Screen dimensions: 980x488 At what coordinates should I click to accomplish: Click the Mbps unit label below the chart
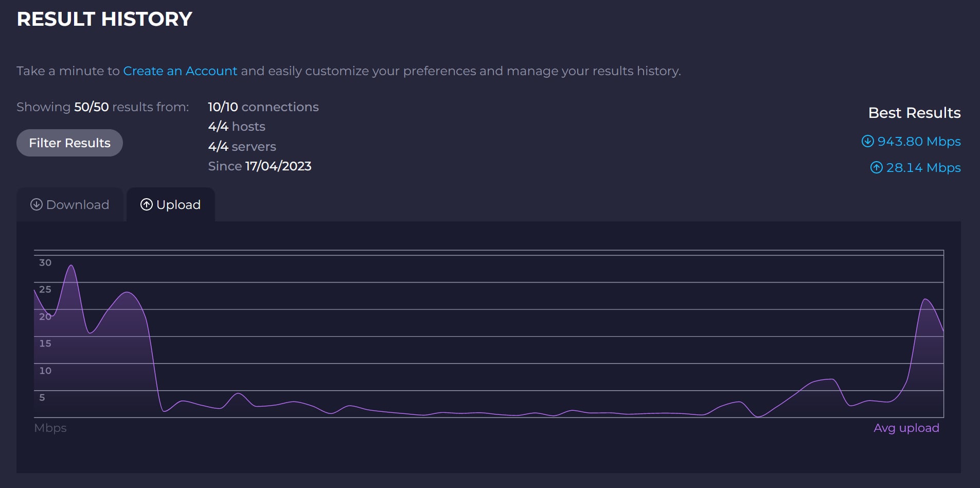pyautogui.click(x=50, y=428)
